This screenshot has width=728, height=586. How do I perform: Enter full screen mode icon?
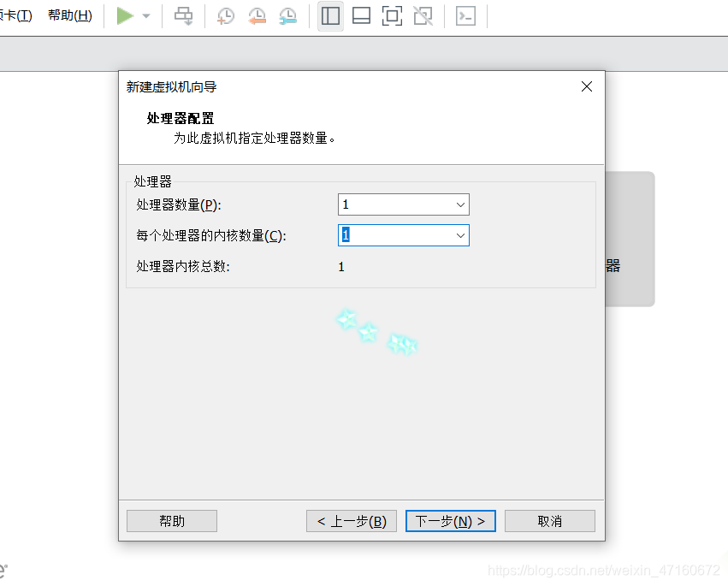(x=392, y=16)
